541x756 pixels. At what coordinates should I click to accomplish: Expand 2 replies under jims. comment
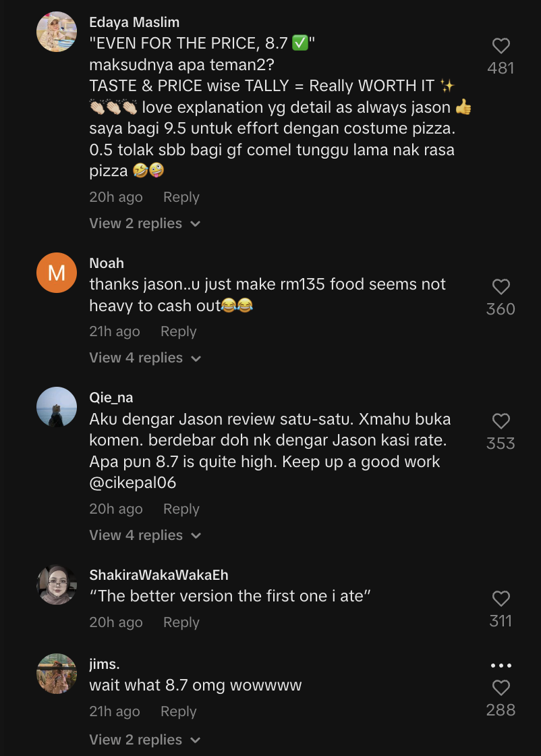pyautogui.click(x=145, y=740)
